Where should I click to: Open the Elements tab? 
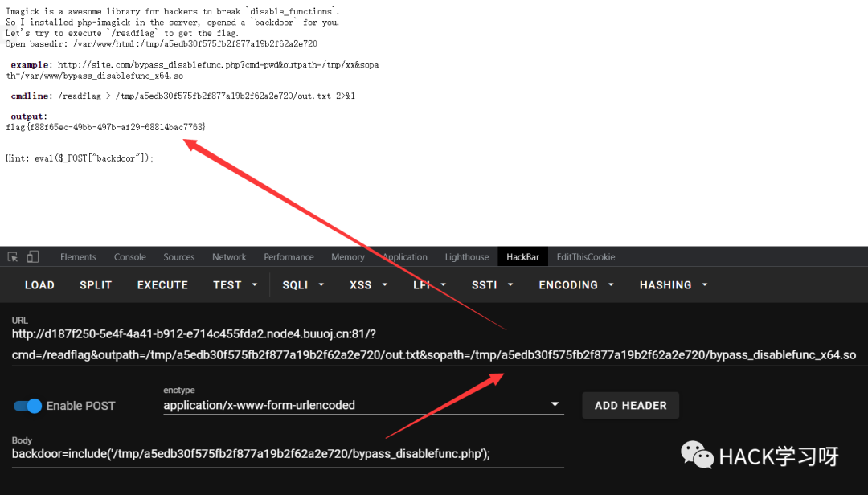click(x=78, y=257)
